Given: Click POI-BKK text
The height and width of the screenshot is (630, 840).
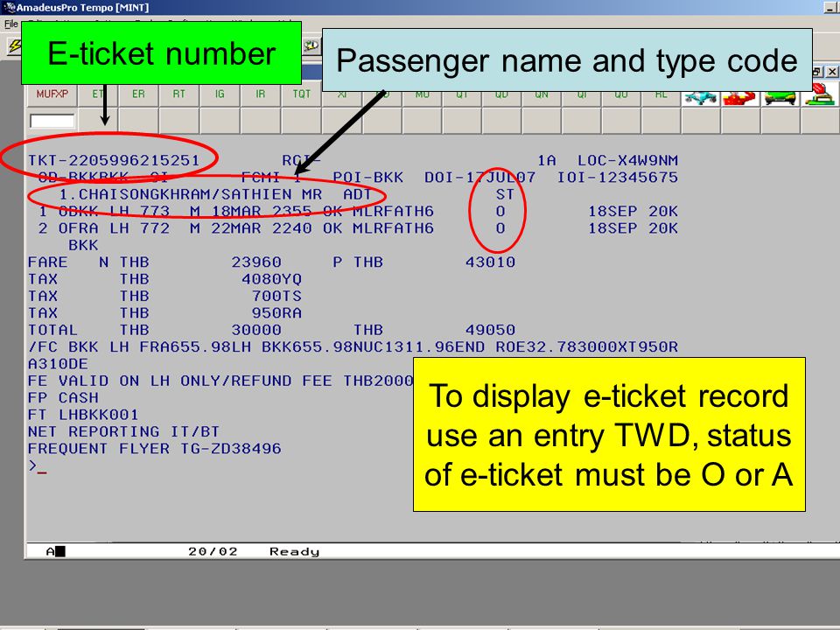Looking at the screenshot, I should click(x=368, y=178).
